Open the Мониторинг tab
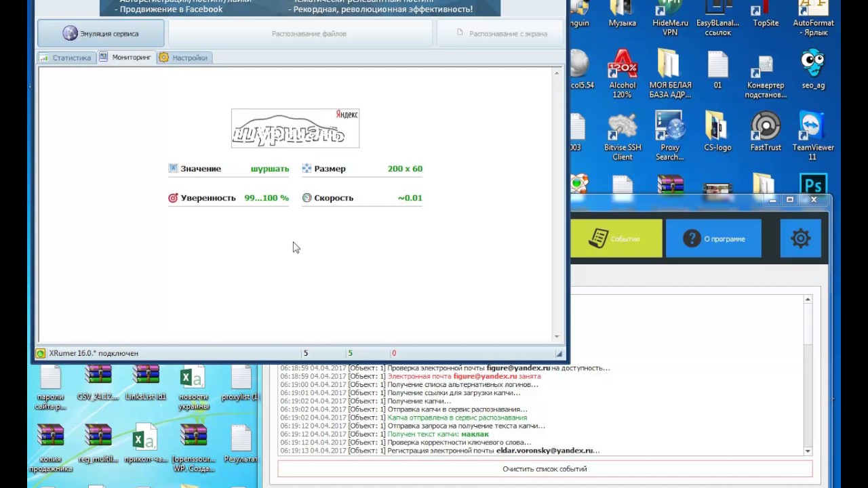The height and width of the screenshot is (488, 868). click(x=126, y=58)
